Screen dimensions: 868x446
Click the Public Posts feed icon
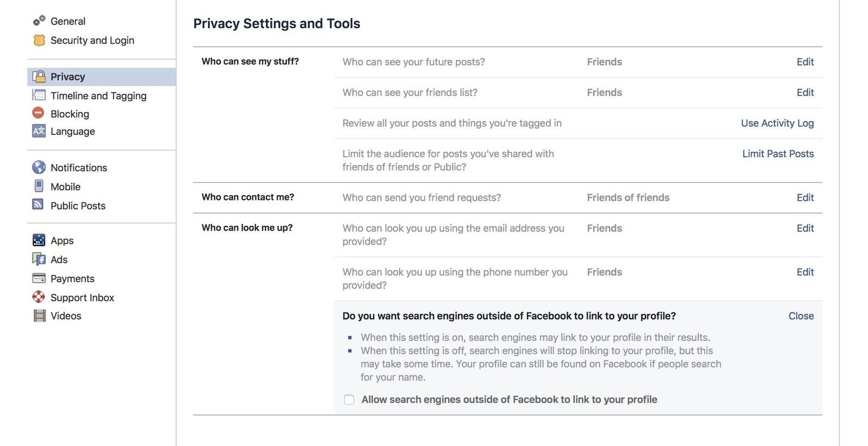[39, 205]
